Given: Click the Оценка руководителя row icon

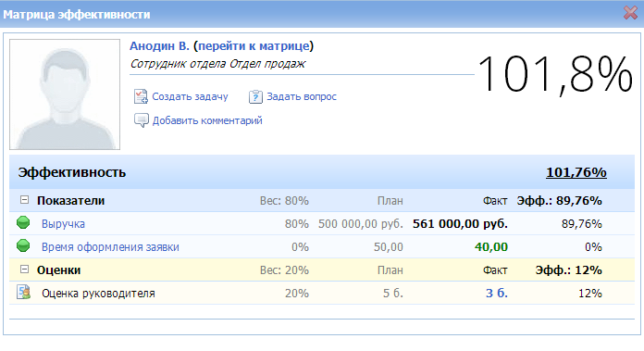Looking at the screenshot, I should (x=23, y=293).
